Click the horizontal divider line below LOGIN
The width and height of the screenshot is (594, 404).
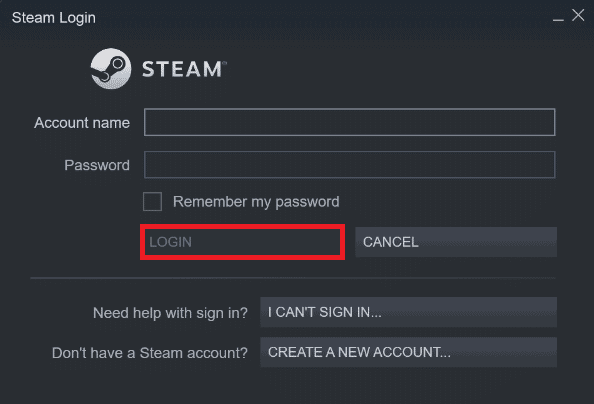pos(292,278)
